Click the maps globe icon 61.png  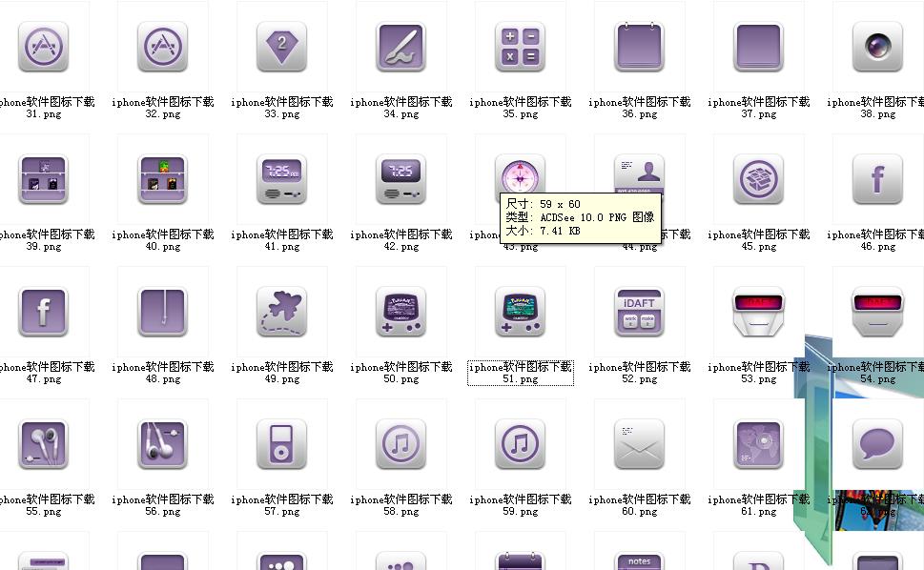[758, 444]
